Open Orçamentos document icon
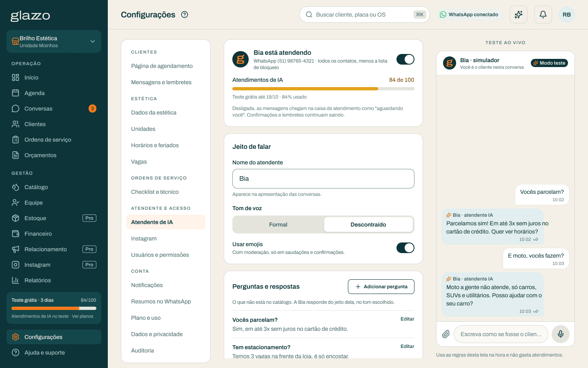This screenshot has width=588, height=368. tap(16, 155)
